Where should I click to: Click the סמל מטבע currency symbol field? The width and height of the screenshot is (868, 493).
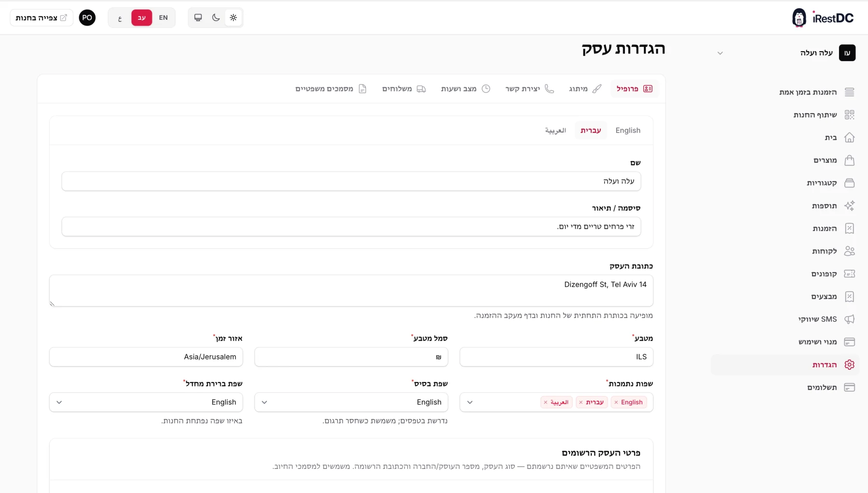coord(351,357)
